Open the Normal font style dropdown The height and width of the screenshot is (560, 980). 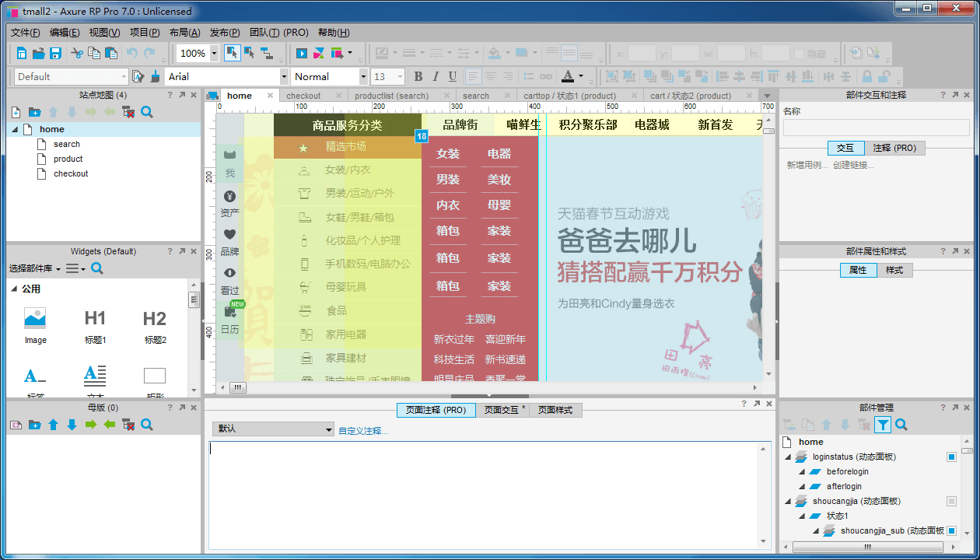pyautogui.click(x=363, y=76)
